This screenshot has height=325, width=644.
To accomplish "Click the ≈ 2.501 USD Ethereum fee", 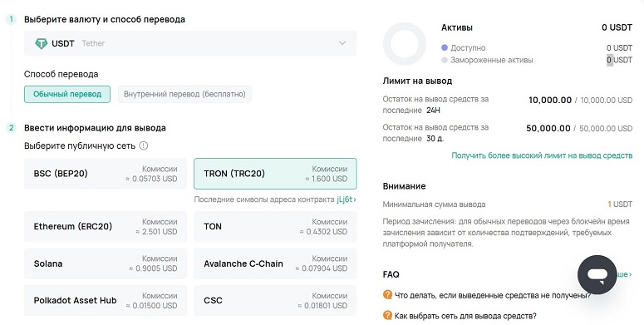I will pos(156,232).
